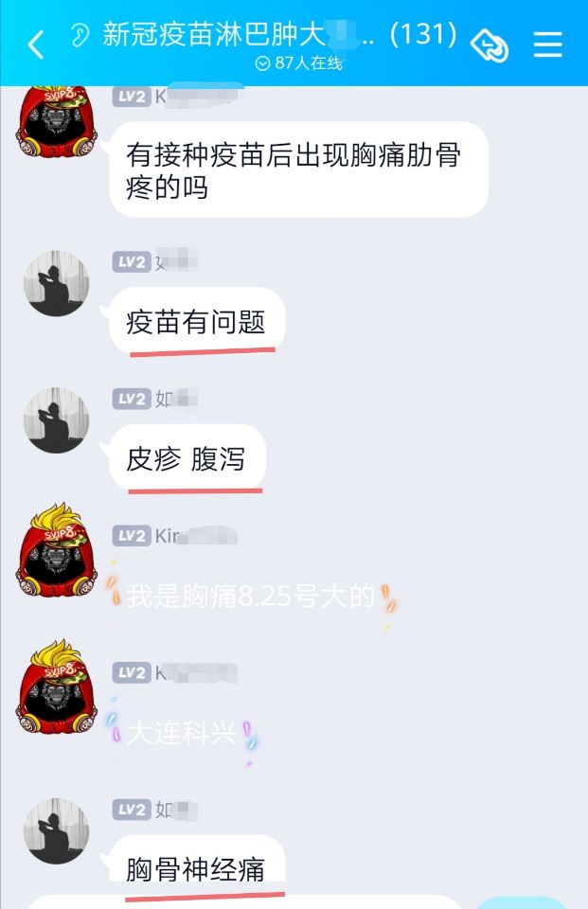Open the group chat title 新冠疫苗淋巴肿大

[215, 35]
